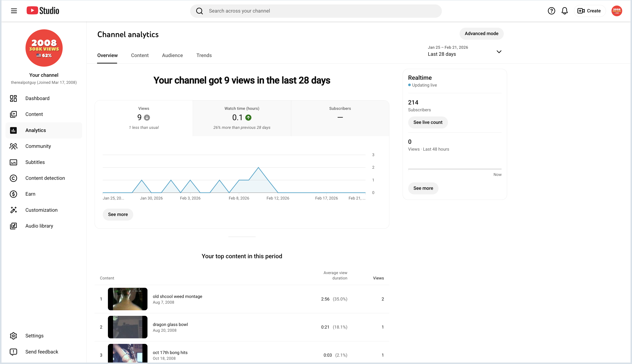
Task: Open the Earn section
Action: tap(44, 194)
